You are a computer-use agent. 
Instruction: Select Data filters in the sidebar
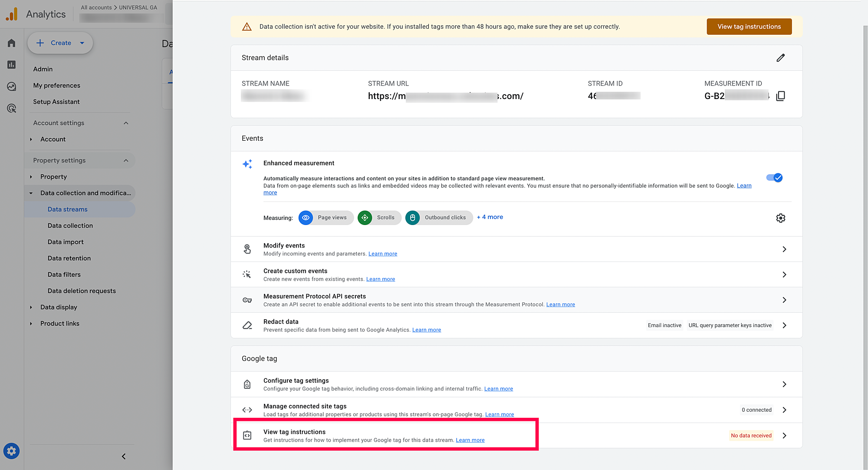(x=64, y=275)
